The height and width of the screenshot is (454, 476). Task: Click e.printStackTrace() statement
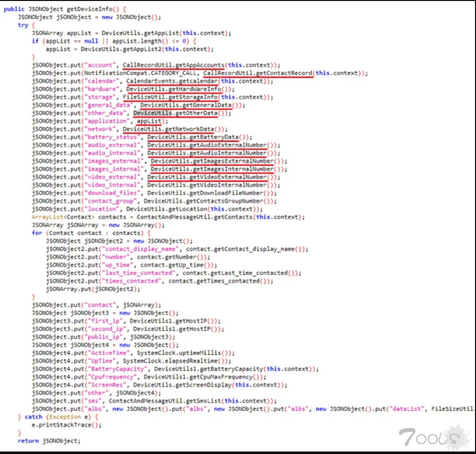tap(67, 425)
